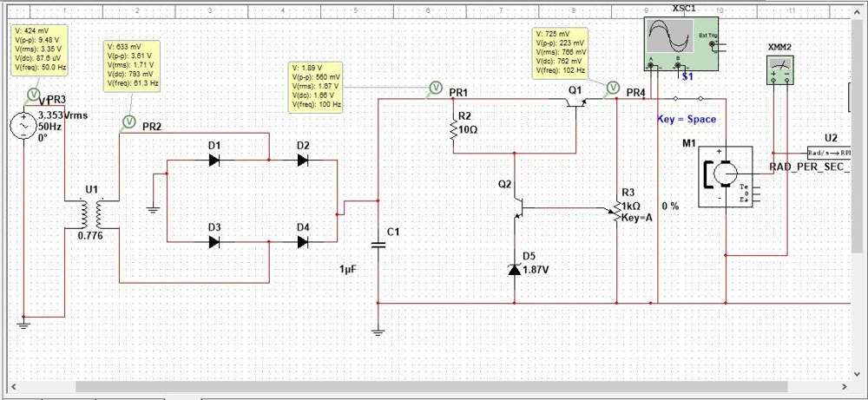The height and width of the screenshot is (400, 868).
Task: Select zener diode D5
Action: pos(515,270)
